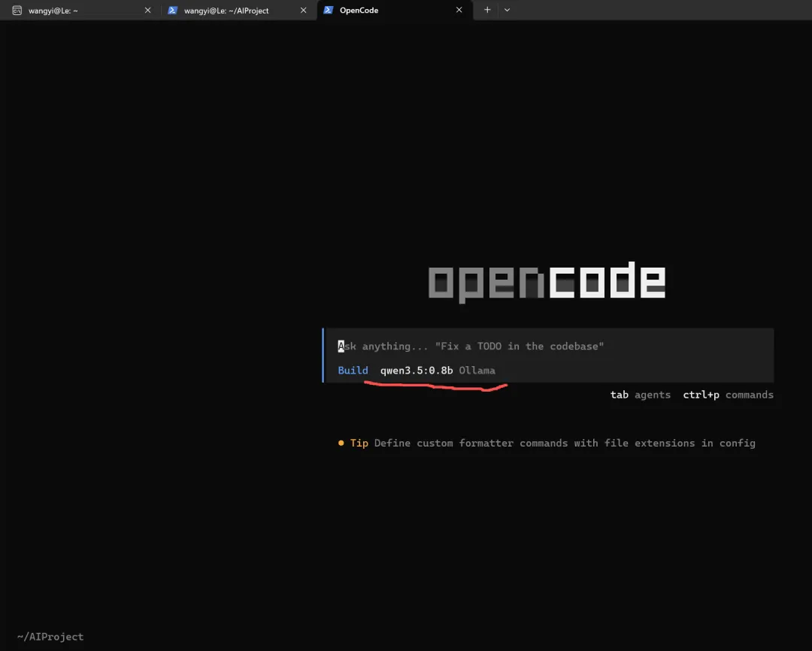The height and width of the screenshot is (651, 812).
Task: Close the wangyi@Le: ~/AIProject tab
Action: tap(304, 11)
